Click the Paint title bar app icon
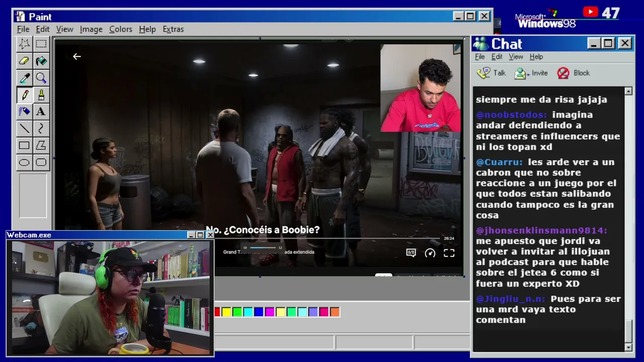 20,17
